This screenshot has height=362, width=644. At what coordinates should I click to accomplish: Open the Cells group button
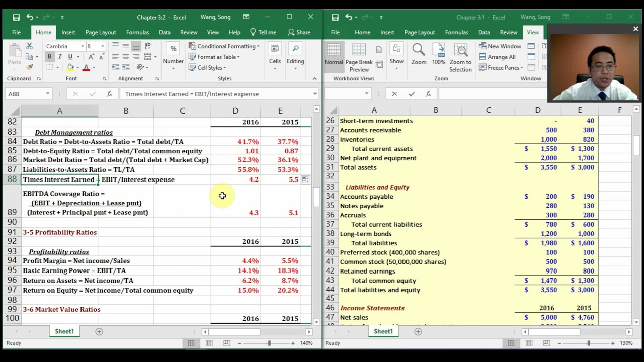[x=275, y=55]
